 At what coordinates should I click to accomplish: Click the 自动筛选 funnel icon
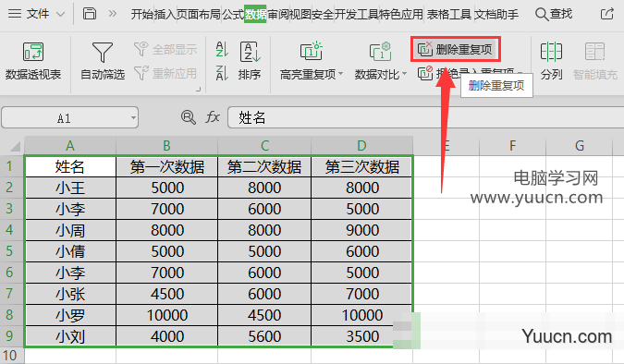103,53
